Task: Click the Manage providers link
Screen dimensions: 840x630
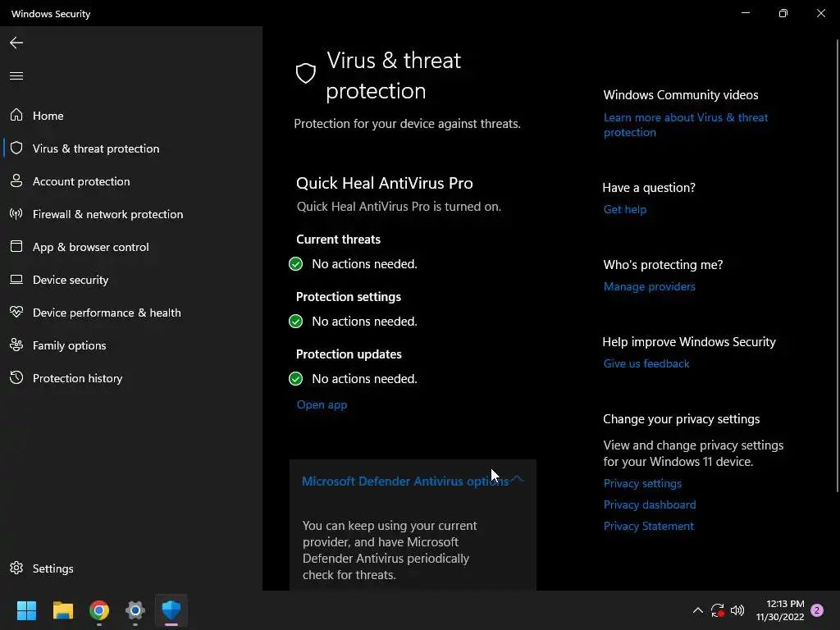Action: (649, 286)
